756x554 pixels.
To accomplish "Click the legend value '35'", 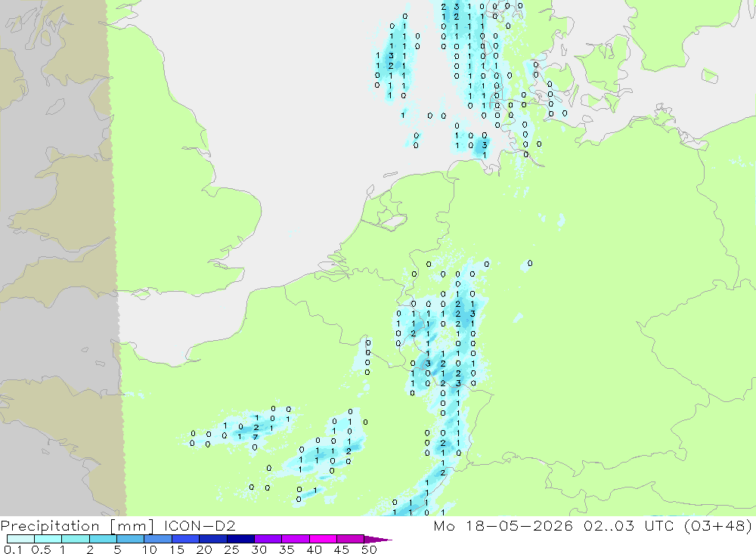I will [x=287, y=549].
